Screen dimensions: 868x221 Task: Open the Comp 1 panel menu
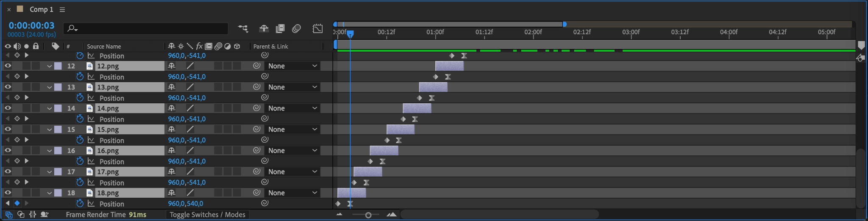(x=62, y=9)
